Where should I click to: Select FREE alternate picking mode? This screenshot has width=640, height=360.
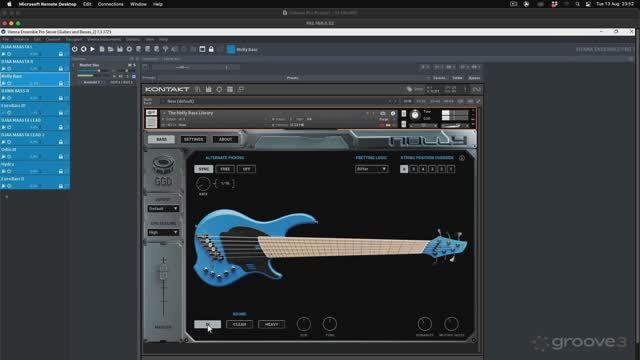pos(225,169)
